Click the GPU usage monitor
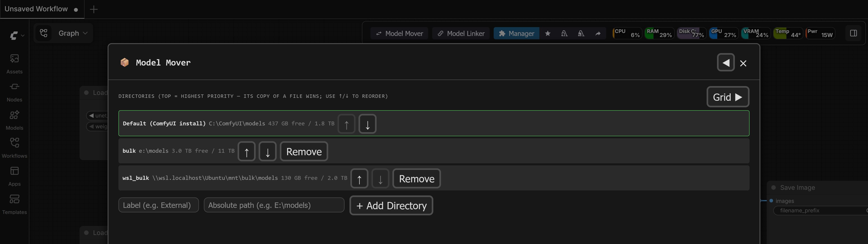Screen dimensions: 868x244 pyautogui.click(x=723, y=33)
